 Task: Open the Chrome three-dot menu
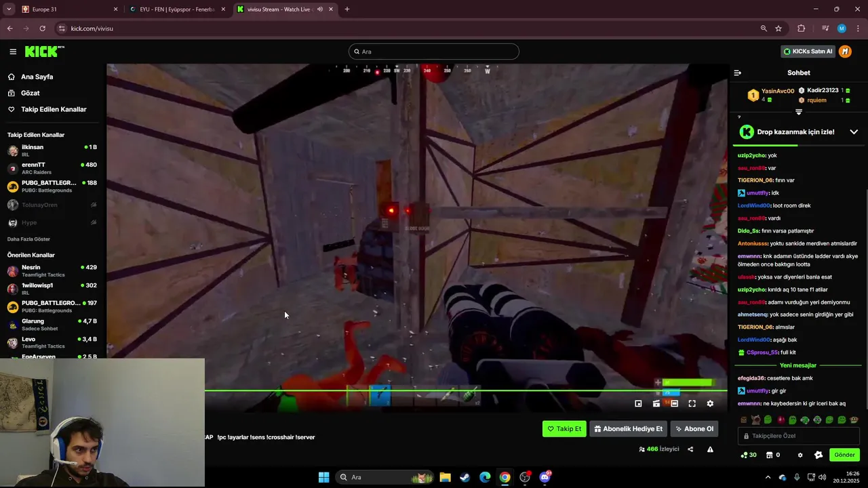point(859,28)
